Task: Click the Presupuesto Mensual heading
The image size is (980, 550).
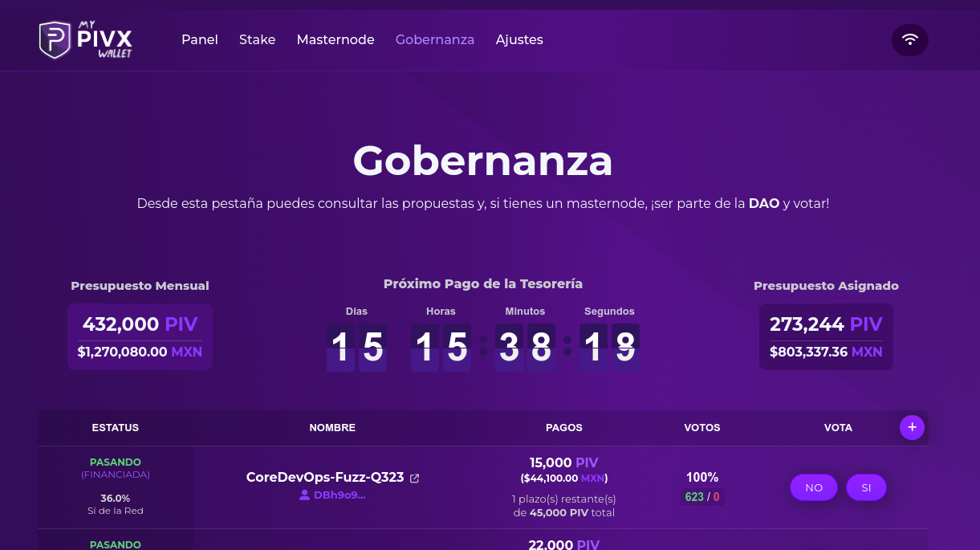Action: 140,286
